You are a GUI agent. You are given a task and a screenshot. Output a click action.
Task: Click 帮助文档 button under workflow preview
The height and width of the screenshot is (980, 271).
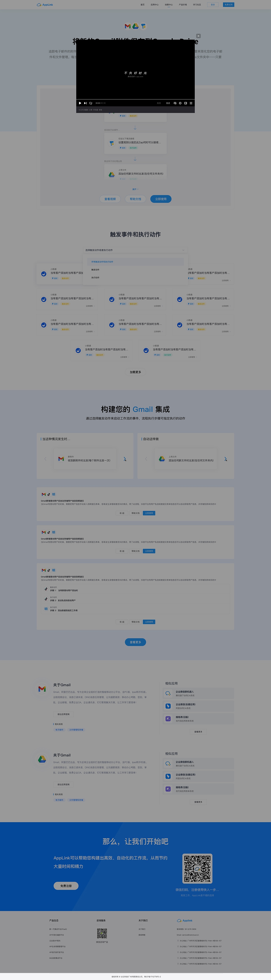[135, 199]
